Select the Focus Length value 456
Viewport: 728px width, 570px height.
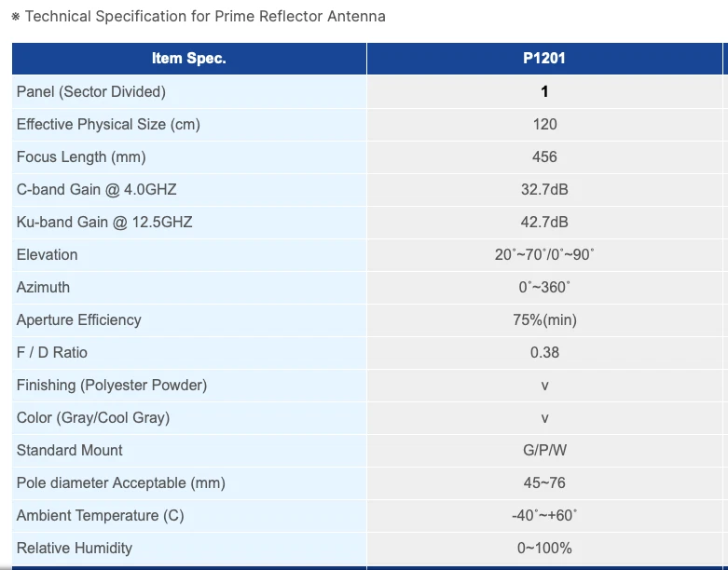pos(544,156)
